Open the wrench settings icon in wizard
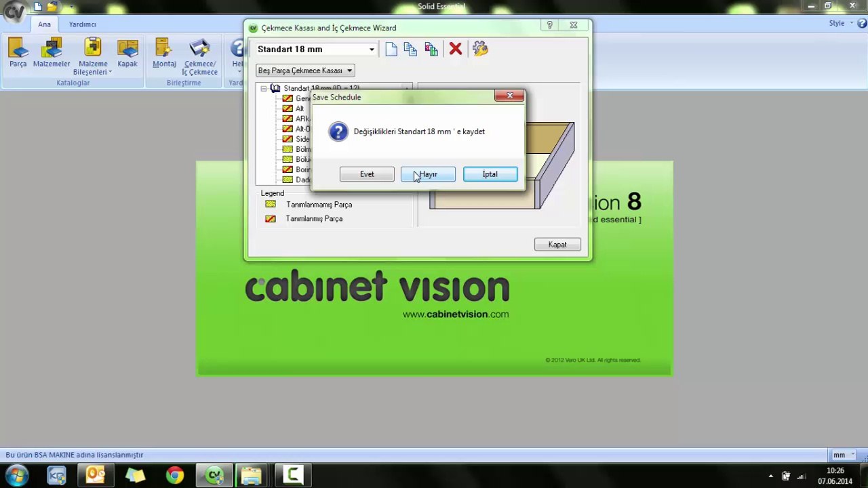Screen dimensions: 868x488 click(480, 49)
